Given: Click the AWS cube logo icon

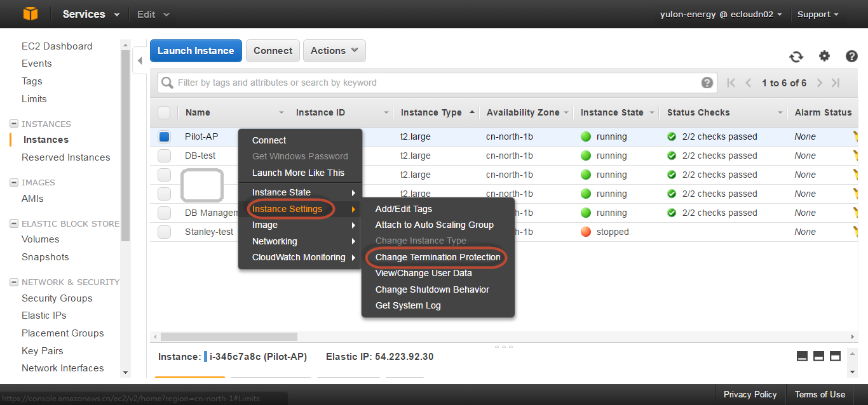Looking at the screenshot, I should tap(31, 14).
